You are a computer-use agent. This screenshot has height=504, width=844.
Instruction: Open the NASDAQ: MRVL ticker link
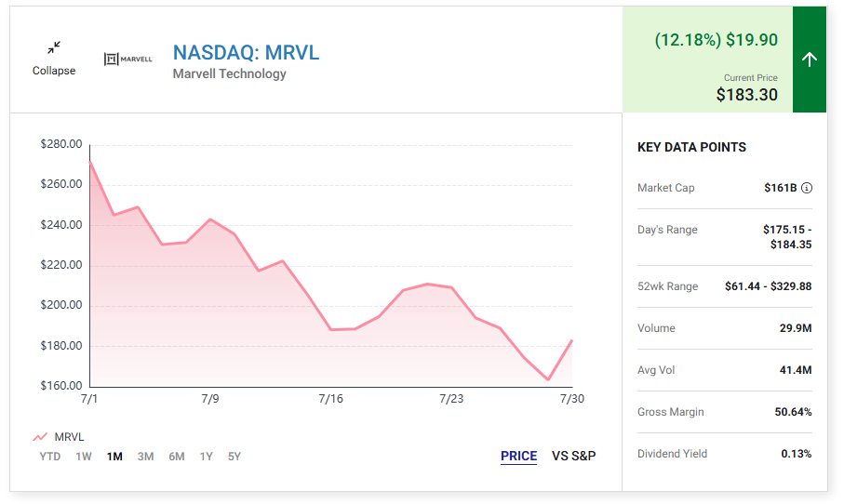pos(246,53)
